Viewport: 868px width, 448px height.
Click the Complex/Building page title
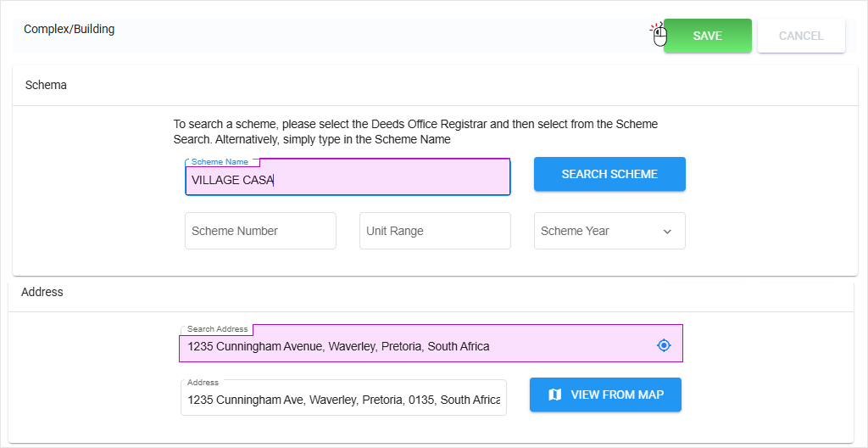(69, 29)
